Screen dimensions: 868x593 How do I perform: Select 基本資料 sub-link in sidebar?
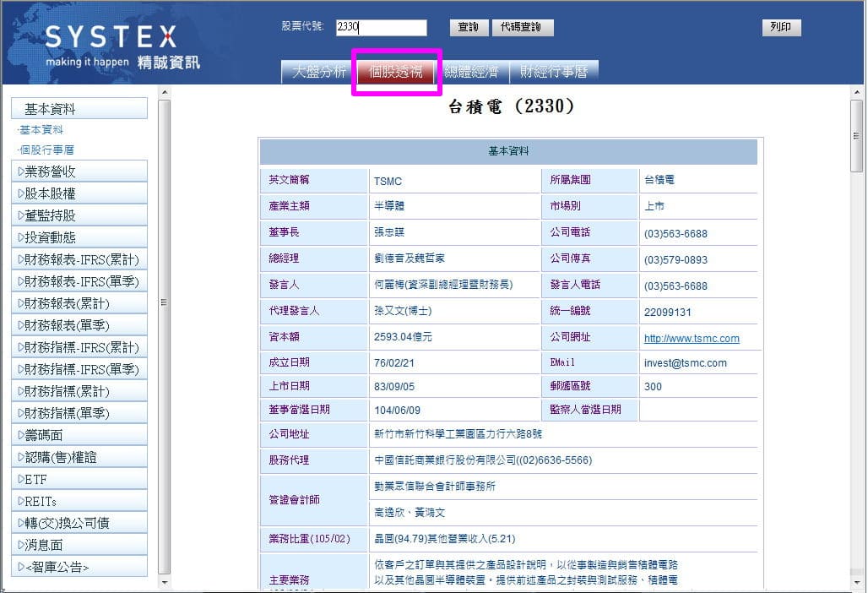click(x=41, y=130)
